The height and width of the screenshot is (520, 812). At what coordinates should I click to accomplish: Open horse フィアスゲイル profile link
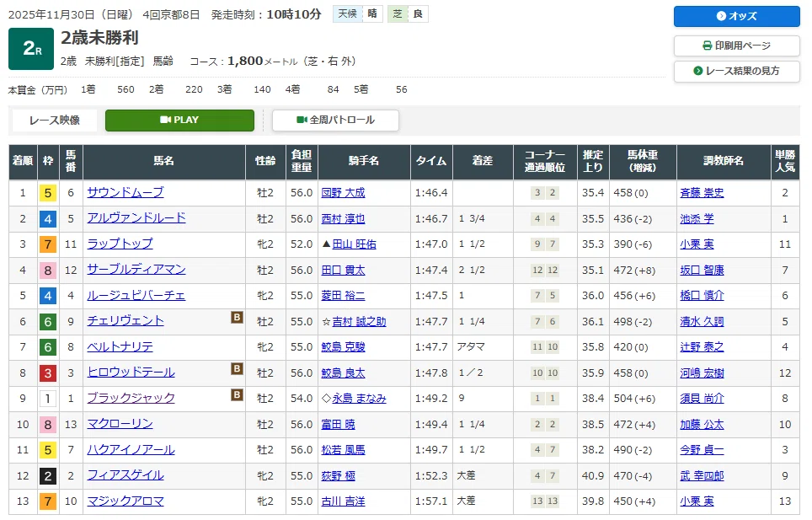[126, 475]
